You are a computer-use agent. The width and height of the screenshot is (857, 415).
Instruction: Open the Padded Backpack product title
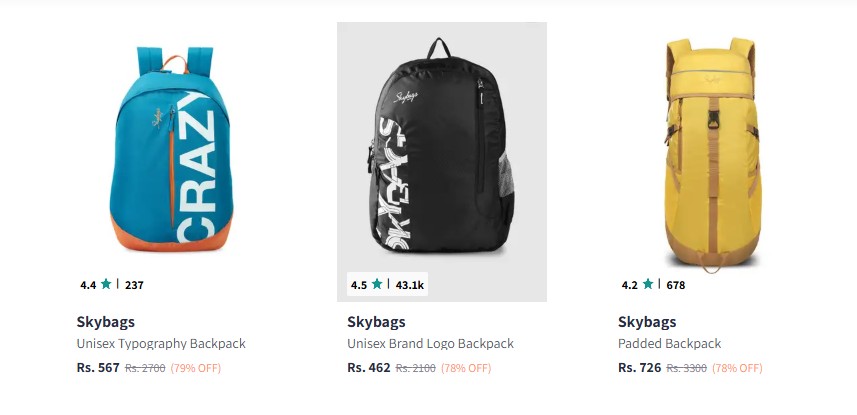(x=667, y=344)
